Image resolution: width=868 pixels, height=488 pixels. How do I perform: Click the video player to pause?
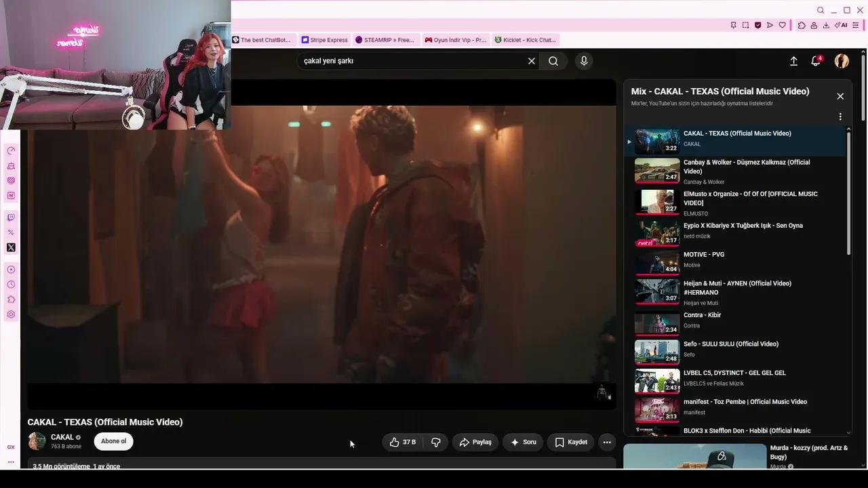point(321,244)
